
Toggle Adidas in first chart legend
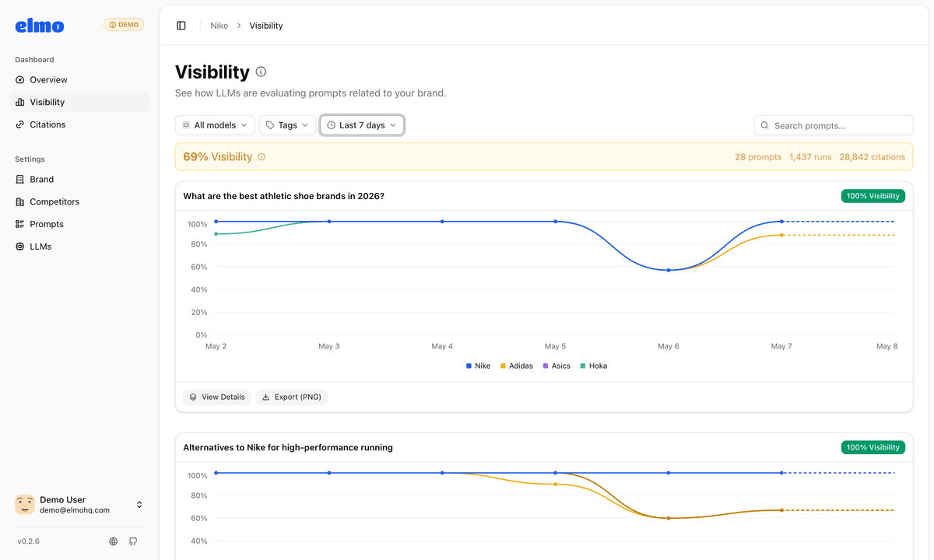click(x=516, y=366)
